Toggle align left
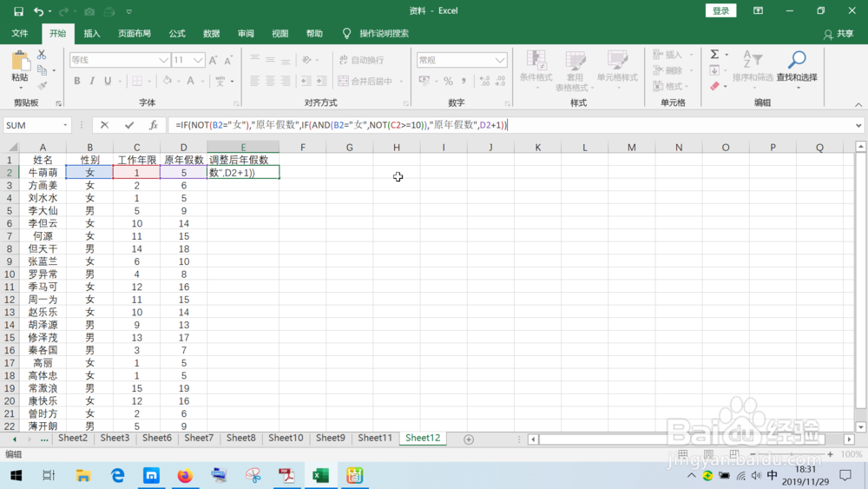 [x=254, y=81]
